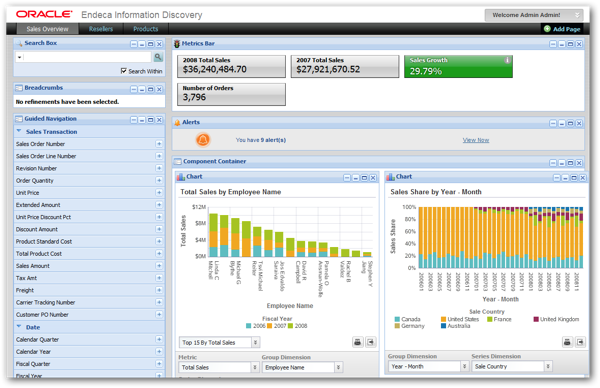This screenshot has width=600, height=388.
Task: Expand Customer PO Number plus icon
Action: click(159, 315)
